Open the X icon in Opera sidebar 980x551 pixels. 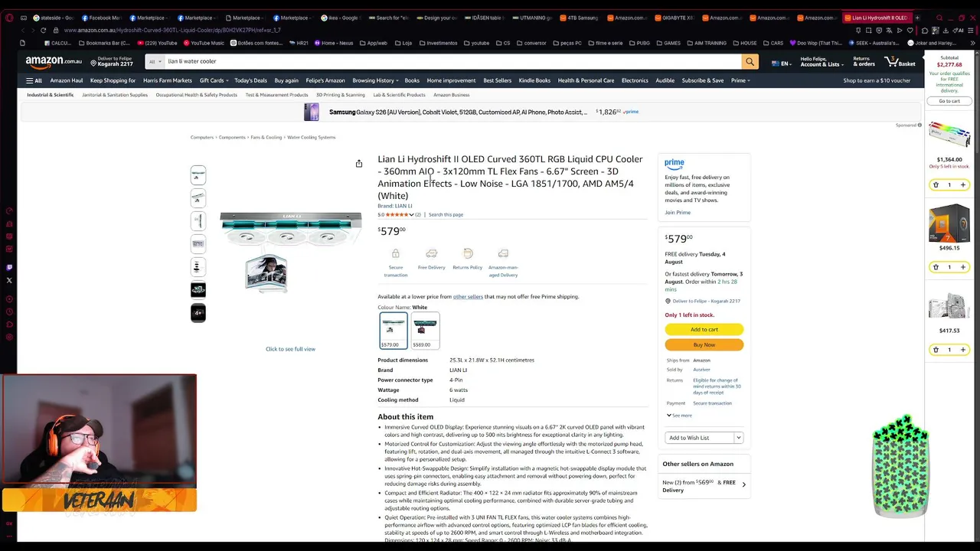pos(9,280)
